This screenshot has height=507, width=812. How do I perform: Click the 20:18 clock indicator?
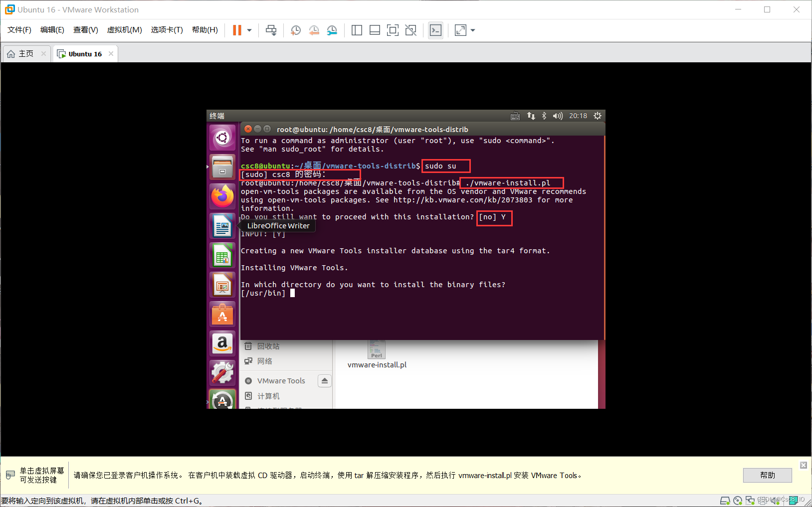pyautogui.click(x=578, y=116)
